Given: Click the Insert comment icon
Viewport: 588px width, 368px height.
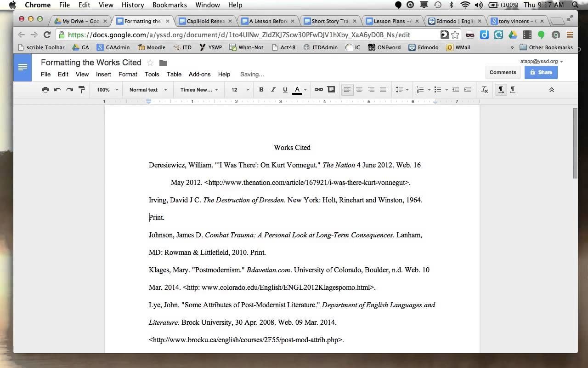Looking at the screenshot, I should coord(331,90).
